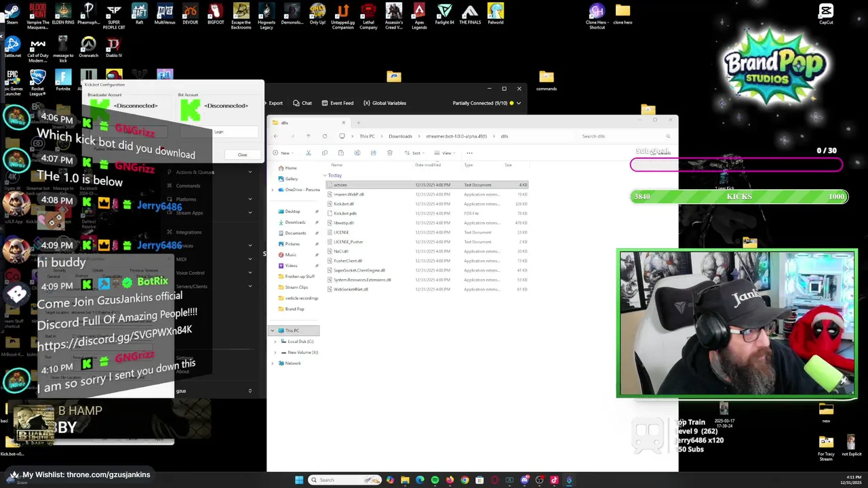Open the Explorer See more ellipsis menu
The width and height of the screenshot is (868, 488).
click(469, 153)
